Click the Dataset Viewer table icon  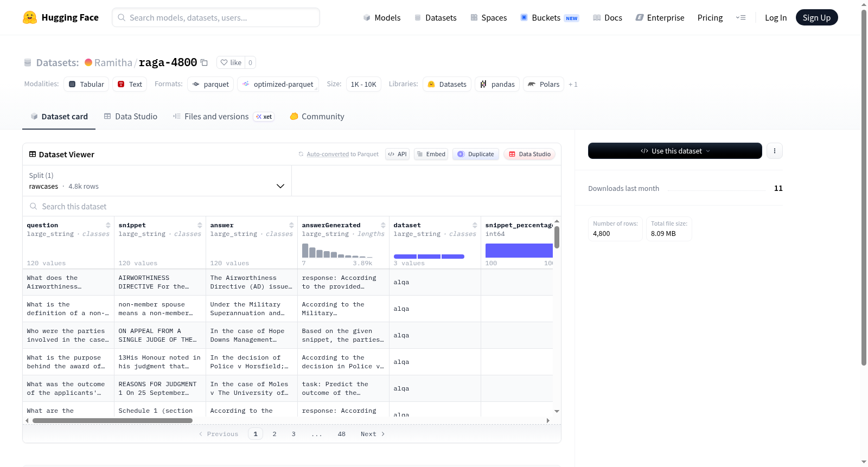(x=33, y=155)
